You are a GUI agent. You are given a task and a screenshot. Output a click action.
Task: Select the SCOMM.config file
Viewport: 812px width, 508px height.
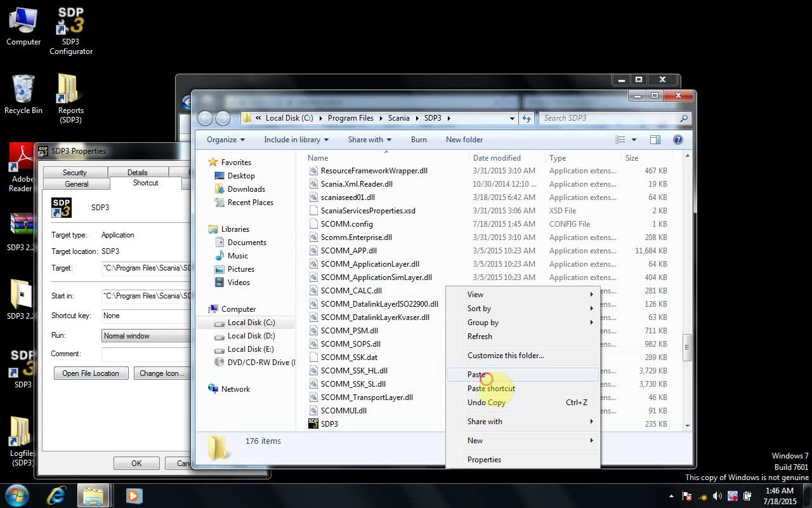346,224
